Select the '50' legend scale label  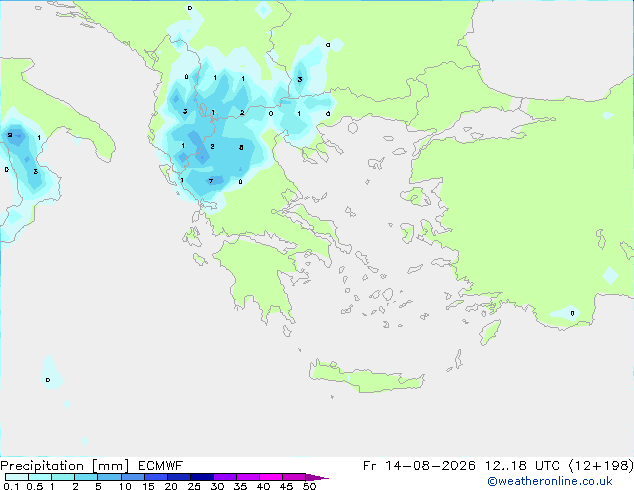[309, 486]
